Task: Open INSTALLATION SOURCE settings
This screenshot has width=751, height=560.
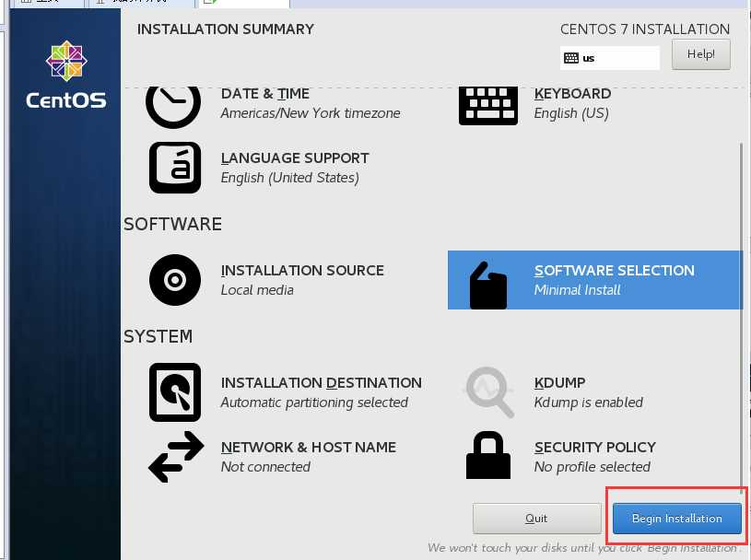Action: click(x=302, y=271)
